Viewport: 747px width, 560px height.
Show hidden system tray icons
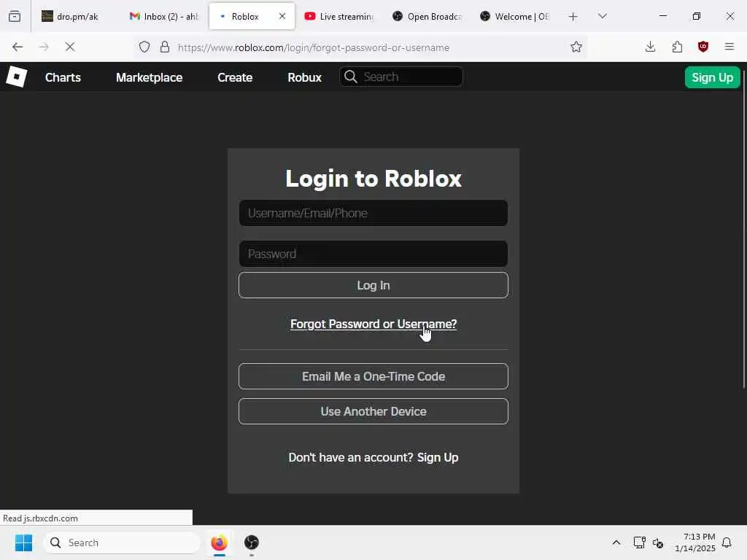(616, 542)
